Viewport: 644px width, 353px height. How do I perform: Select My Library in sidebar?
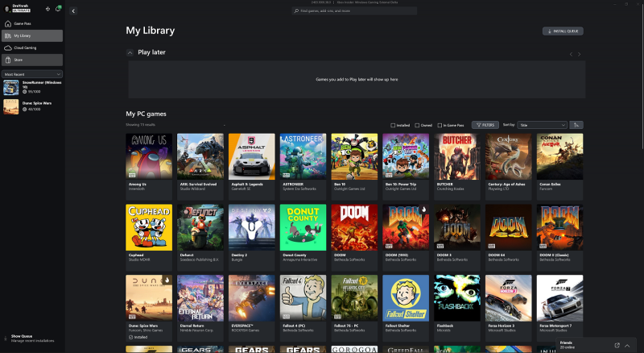32,35
